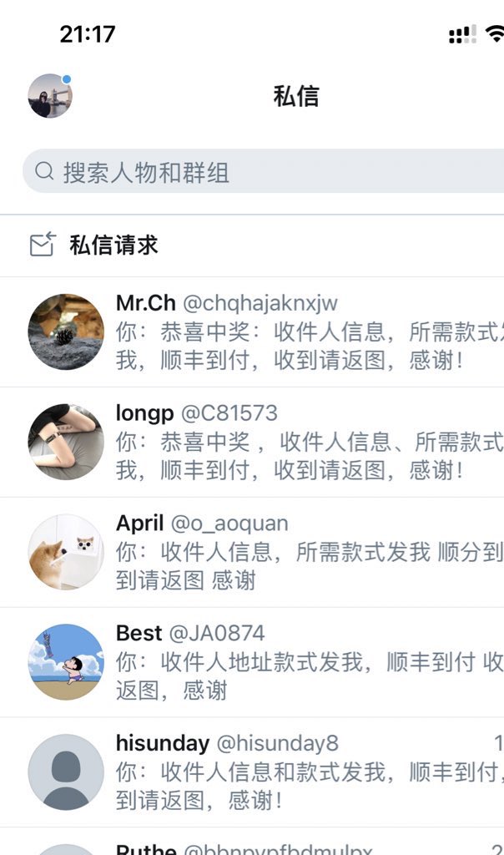Image resolution: width=504 pixels, height=855 pixels.
Task: Open chat with longp @C81573
Action: [252, 443]
